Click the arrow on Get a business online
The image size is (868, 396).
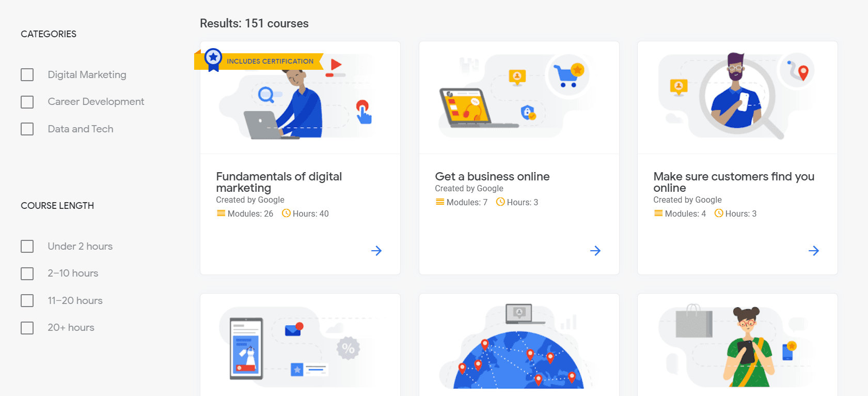595,251
